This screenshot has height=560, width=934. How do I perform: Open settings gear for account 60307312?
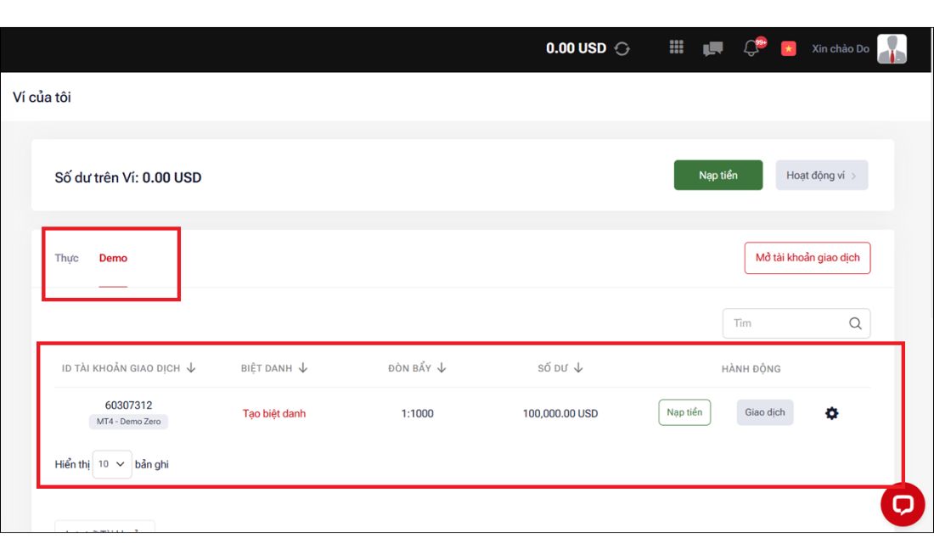click(x=831, y=413)
